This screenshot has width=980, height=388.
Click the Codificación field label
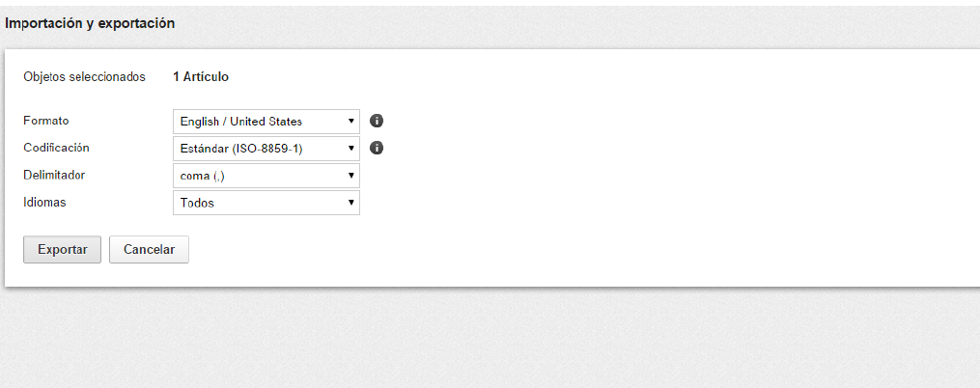(x=56, y=148)
